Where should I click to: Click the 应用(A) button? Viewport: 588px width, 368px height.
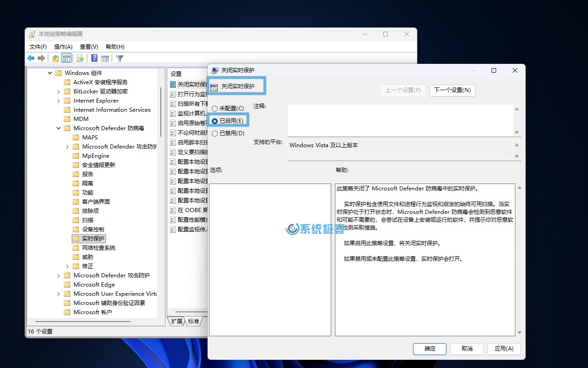pos(504,349)
